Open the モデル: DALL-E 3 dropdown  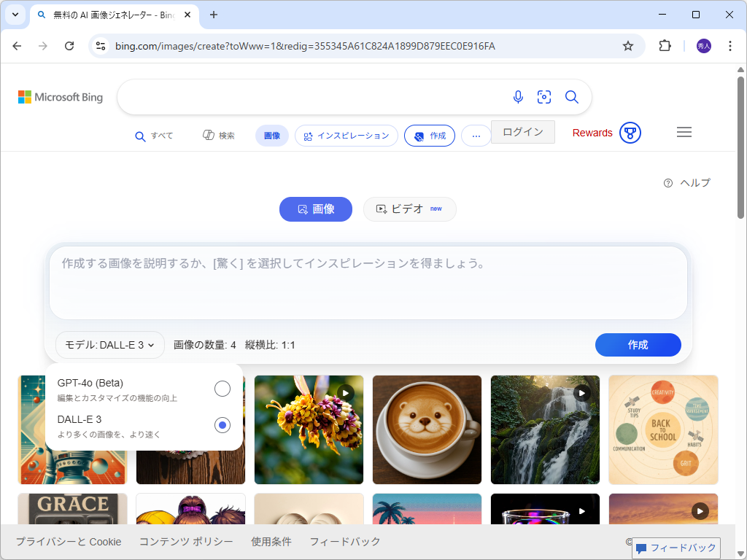[x=109, y=345]
